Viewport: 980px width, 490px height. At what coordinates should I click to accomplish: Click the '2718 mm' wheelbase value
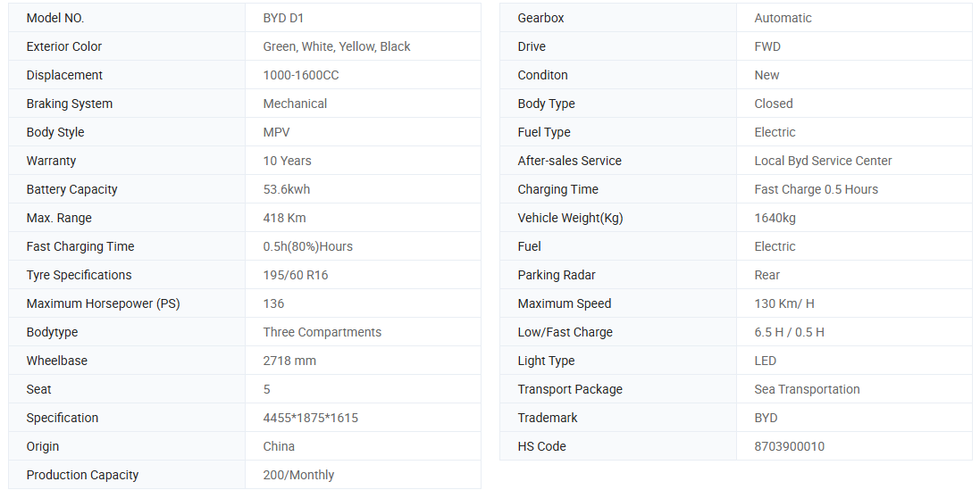(x=289, y=361)
